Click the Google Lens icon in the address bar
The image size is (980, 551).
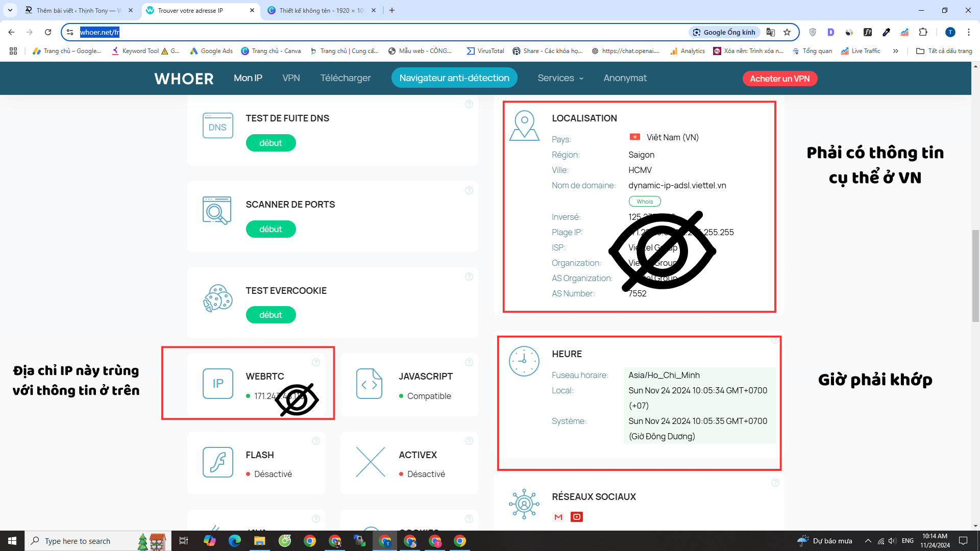tap(697, 32)
